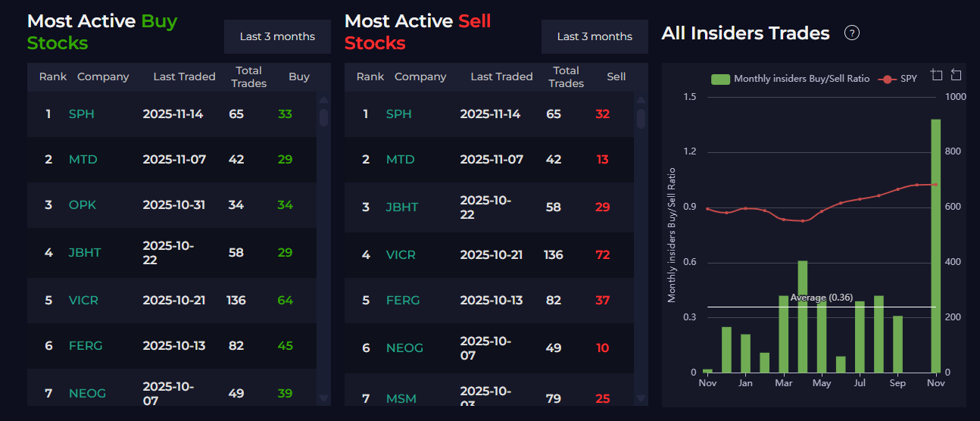Click the Sell column header
The height and width of the screenshot is (421, 980).
(616, 76)
